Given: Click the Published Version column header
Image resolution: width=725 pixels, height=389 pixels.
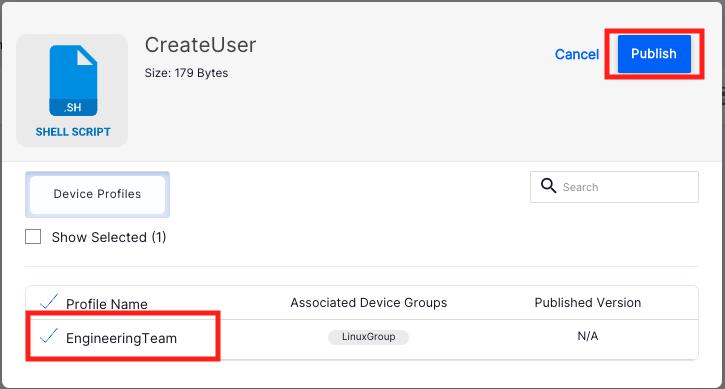Looking at the screenshot, I should point(588,303).
